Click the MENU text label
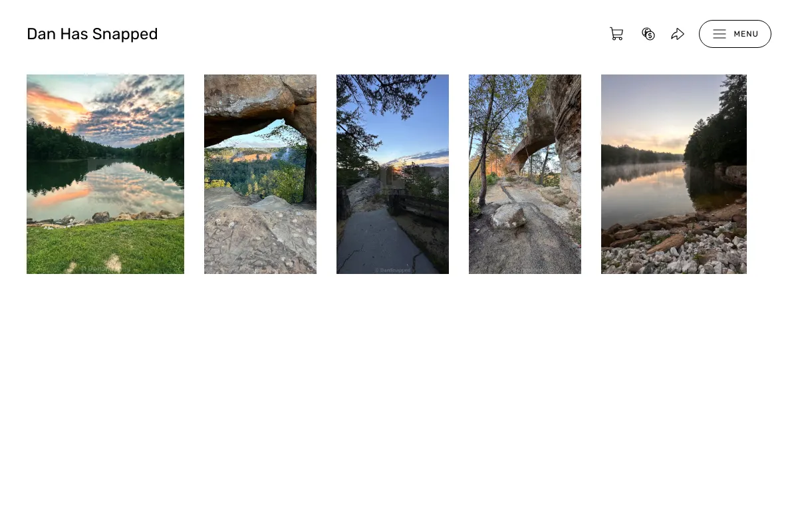This screenshot has width=798, height=532. point(746,34)
